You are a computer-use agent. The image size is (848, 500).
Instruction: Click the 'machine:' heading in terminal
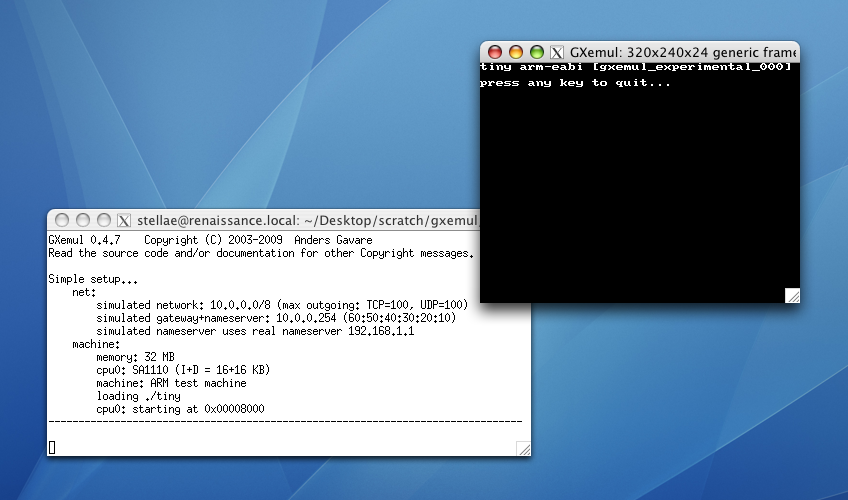pyautogui.click(x=96, y=344)
